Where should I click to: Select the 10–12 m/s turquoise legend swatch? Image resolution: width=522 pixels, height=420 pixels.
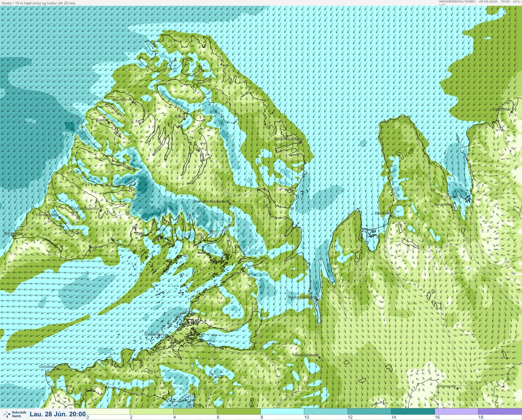pyautogui.click(x=326, y=411)
